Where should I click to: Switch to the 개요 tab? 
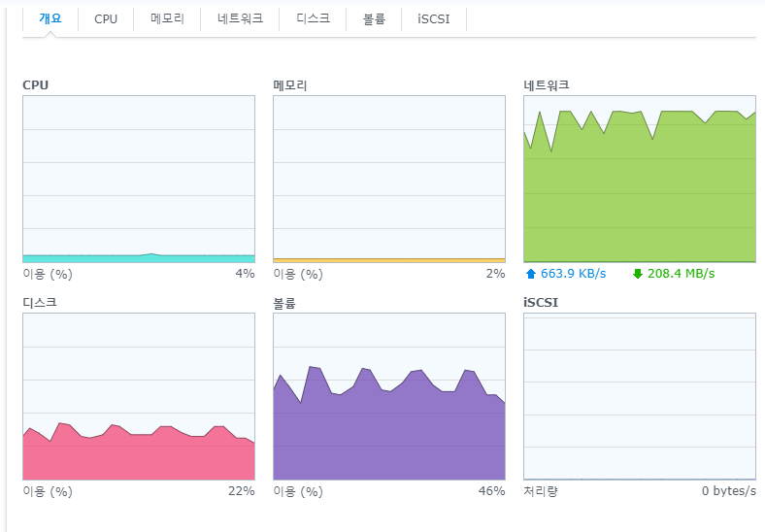coord(50,18)
